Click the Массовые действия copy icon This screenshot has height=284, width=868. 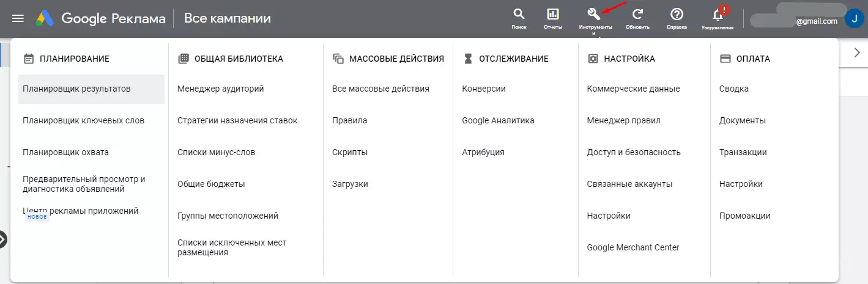(x=338, y=59)
